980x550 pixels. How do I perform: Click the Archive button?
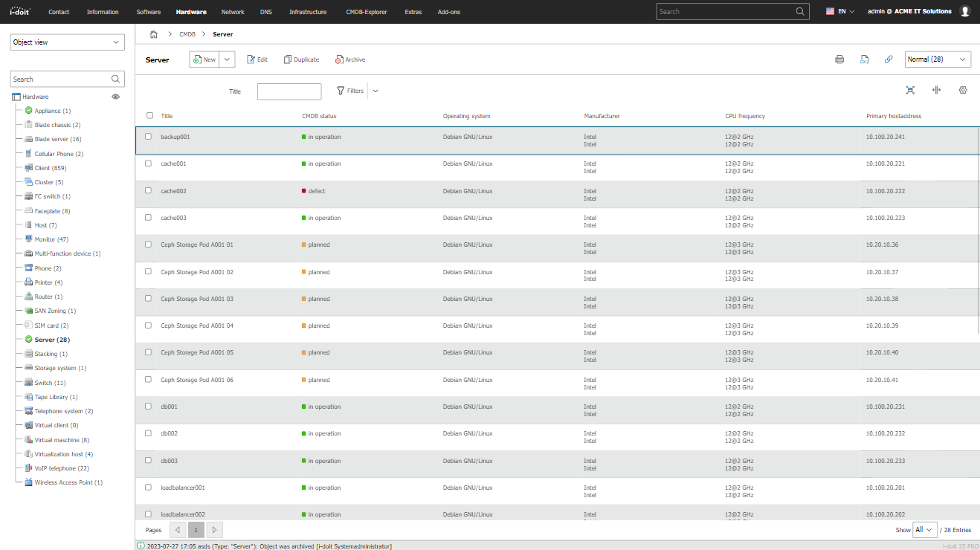click(x=350, y=59)
